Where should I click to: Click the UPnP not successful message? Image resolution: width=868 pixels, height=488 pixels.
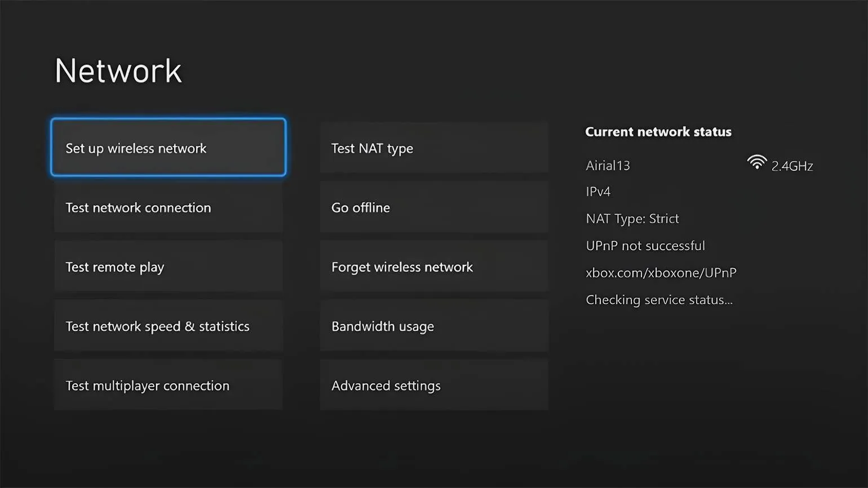point(645,246)
